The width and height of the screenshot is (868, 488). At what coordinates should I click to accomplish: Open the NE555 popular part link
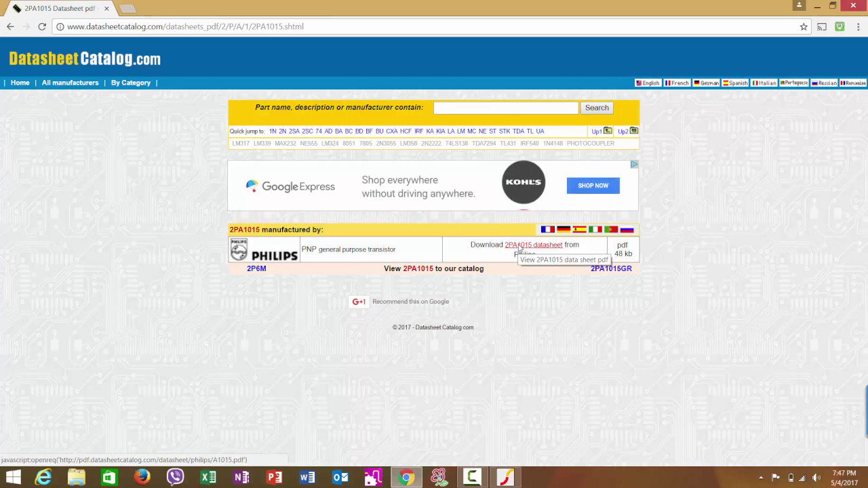pos(309,144)
